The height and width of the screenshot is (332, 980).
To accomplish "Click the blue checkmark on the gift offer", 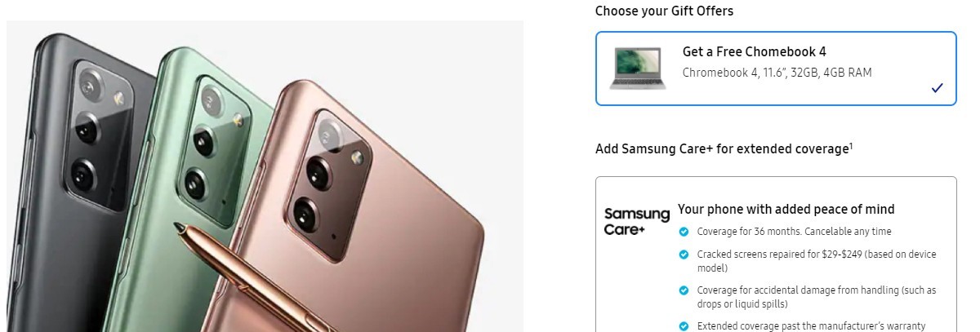I will point(937,88).
